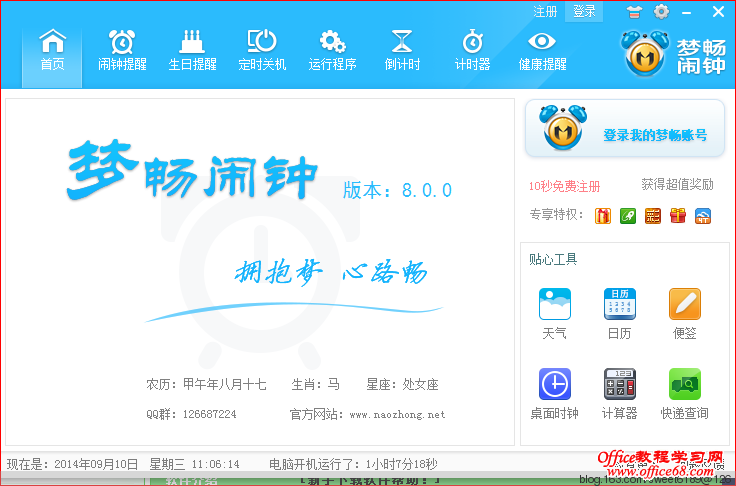Click the 登录 login button
Screen dimensions: 736x486
point(584,12)
